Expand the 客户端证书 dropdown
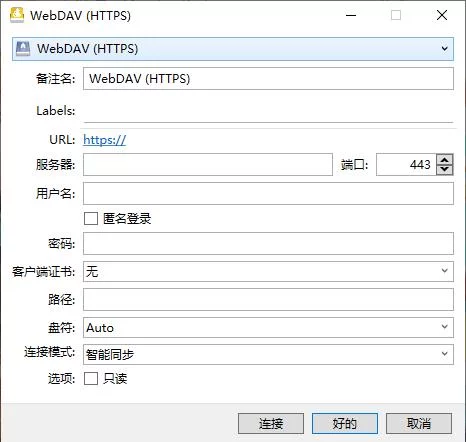Viewport: 466px width, 442px height. (268, 271)
